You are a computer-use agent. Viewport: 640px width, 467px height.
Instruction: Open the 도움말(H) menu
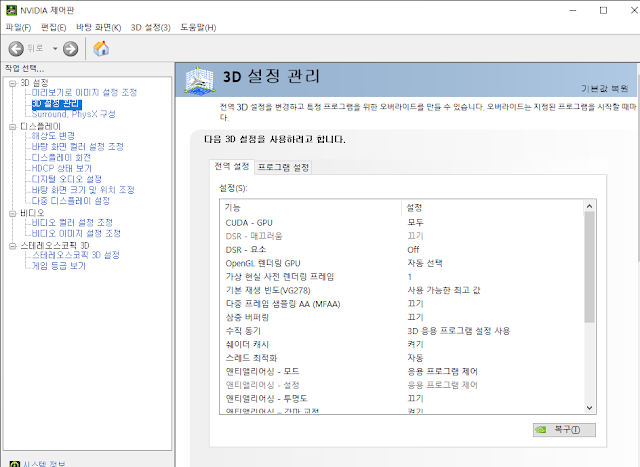coord(198,27)
